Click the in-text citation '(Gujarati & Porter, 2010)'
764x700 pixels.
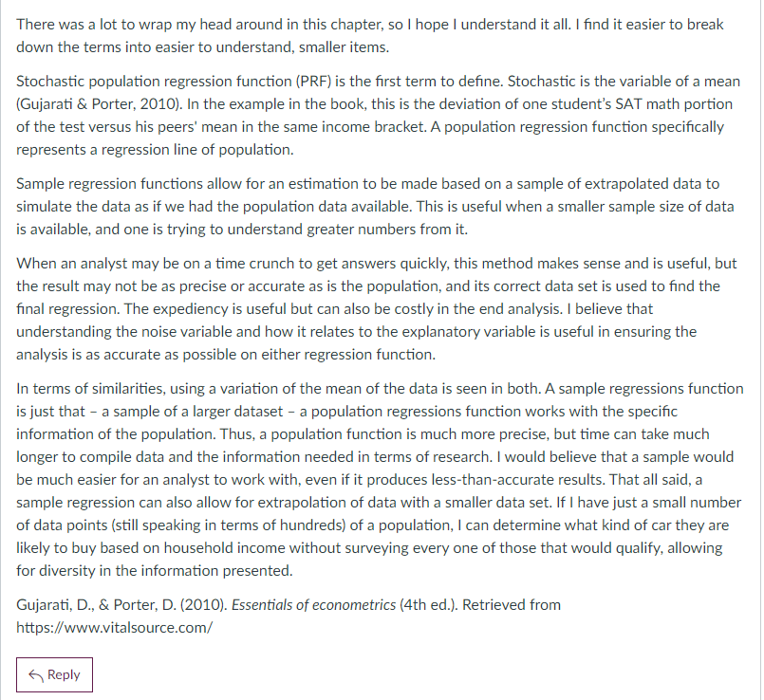coord(99,103)
